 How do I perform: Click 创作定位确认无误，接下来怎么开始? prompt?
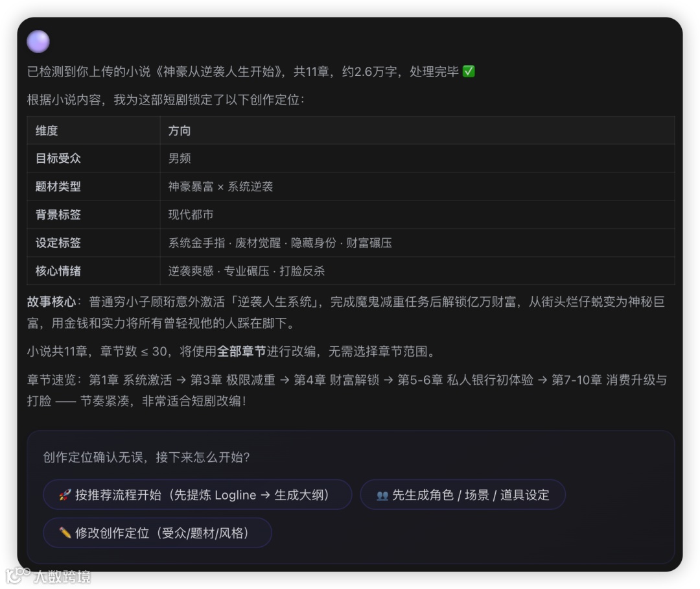[x=146, y=457]
